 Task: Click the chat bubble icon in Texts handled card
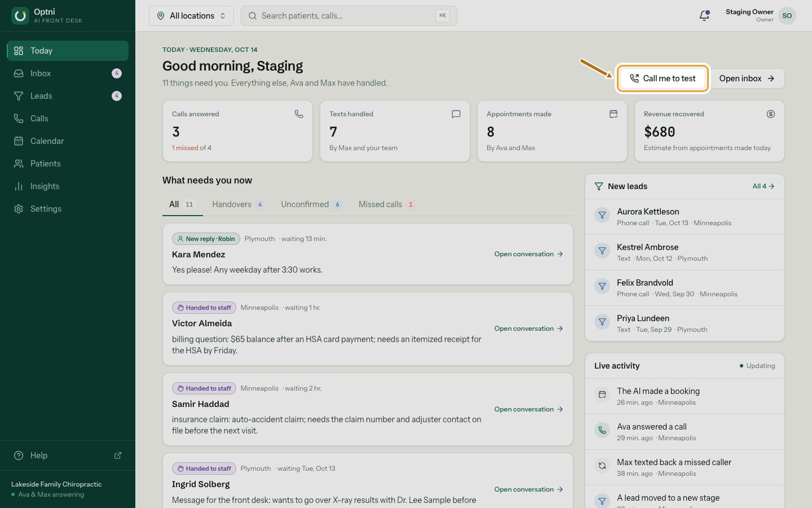[456, 114]
